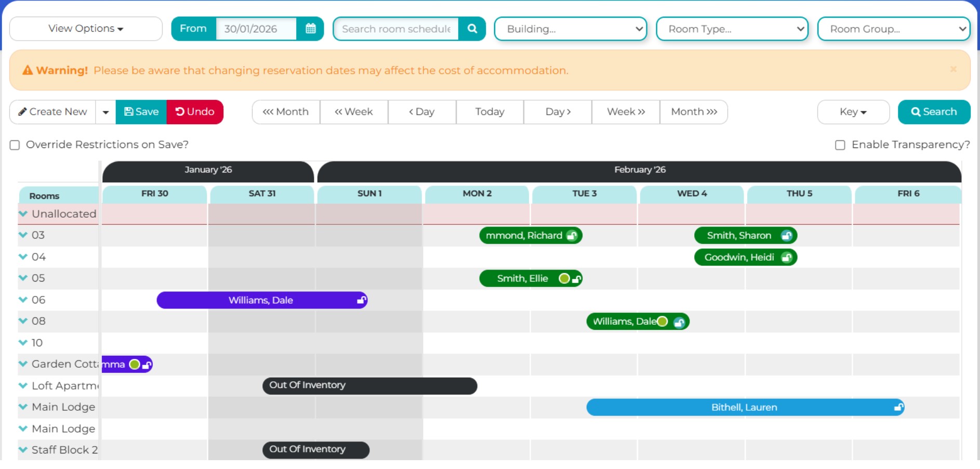Image resolution: width=980 pixels, height=469 pixels.
Task: Click unlock icon on purple Williams, Dale booking
Action: tap(361, 300)
